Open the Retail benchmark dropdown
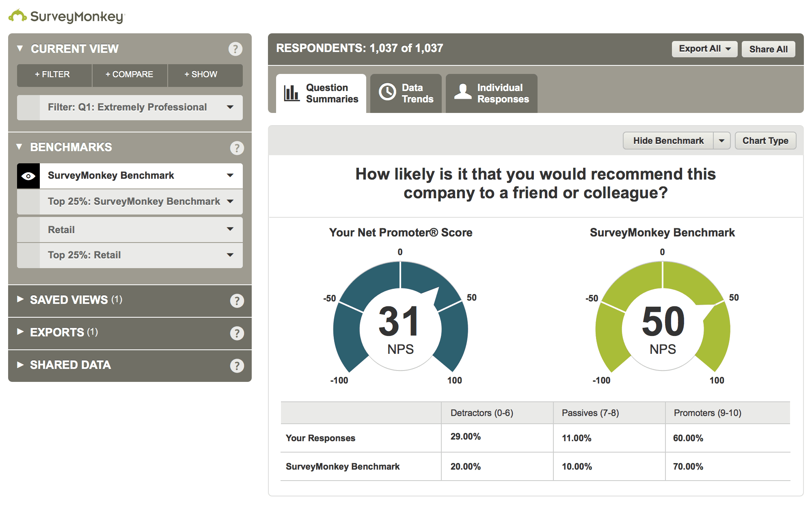This screenshot has height=507, width=812. pyautogui.click(x=231, y=230)
